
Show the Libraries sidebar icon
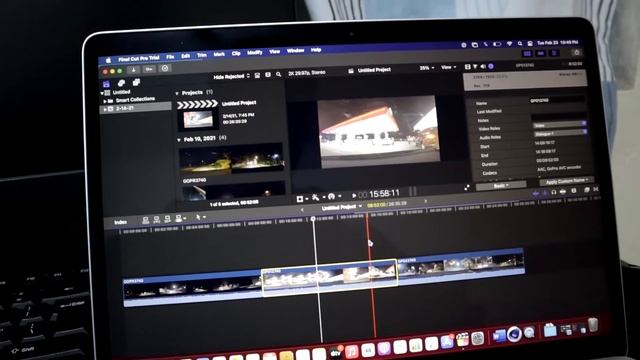(x=107, y=84)
